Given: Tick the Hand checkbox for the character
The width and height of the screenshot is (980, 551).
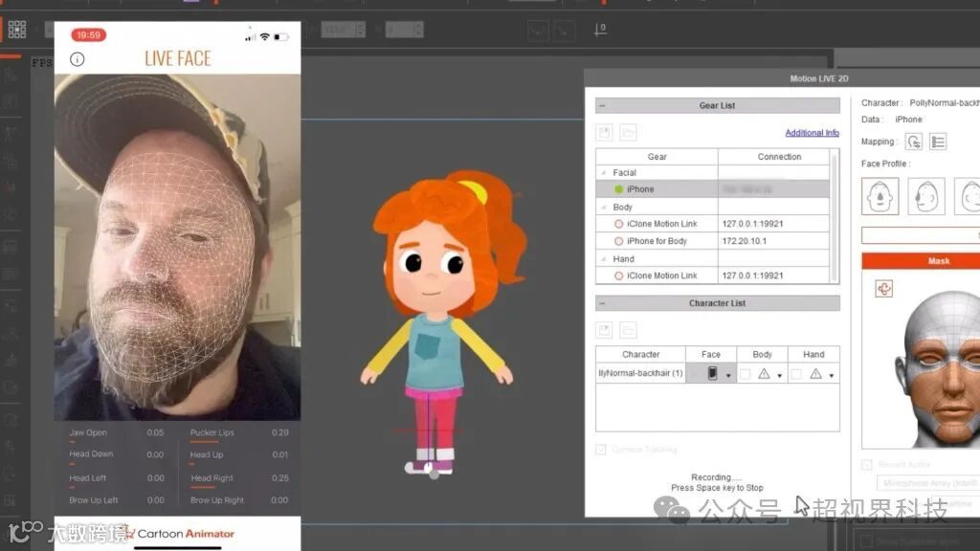Looking at the screenshot, I should point(796,374).
